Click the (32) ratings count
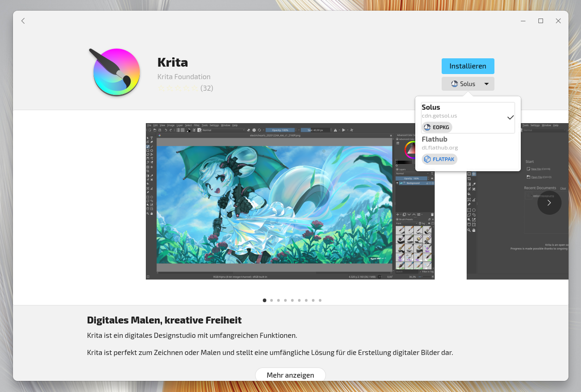Screen dimensions: 581x392 207,88
